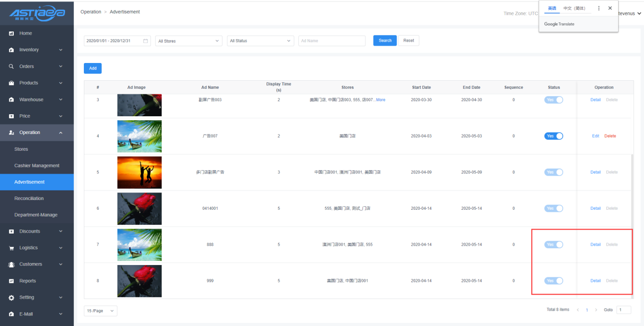Image resolution: width=644 pixels, height=326 pixels.
Task: Click Edit link for ad 广告007
Action: point(595,136)
